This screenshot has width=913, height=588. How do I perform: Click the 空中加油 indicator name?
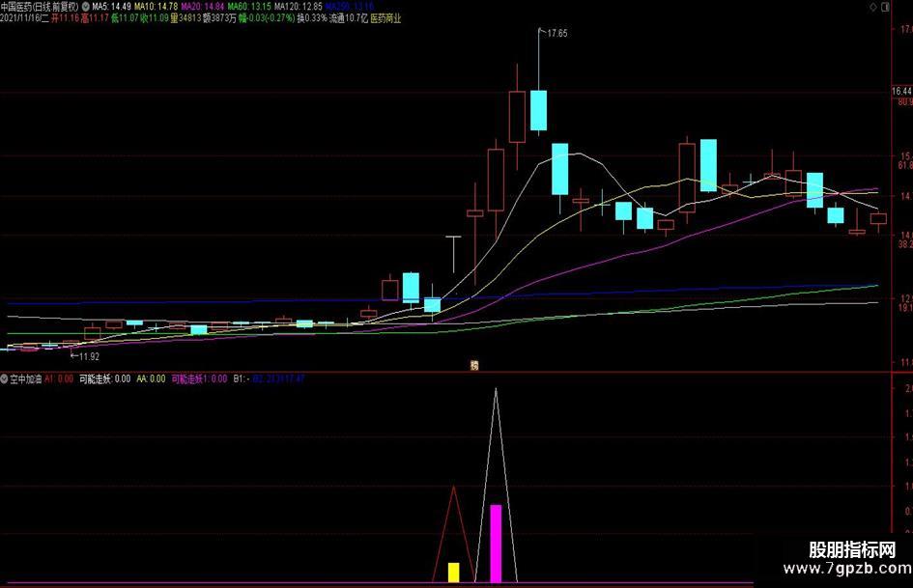26,379
